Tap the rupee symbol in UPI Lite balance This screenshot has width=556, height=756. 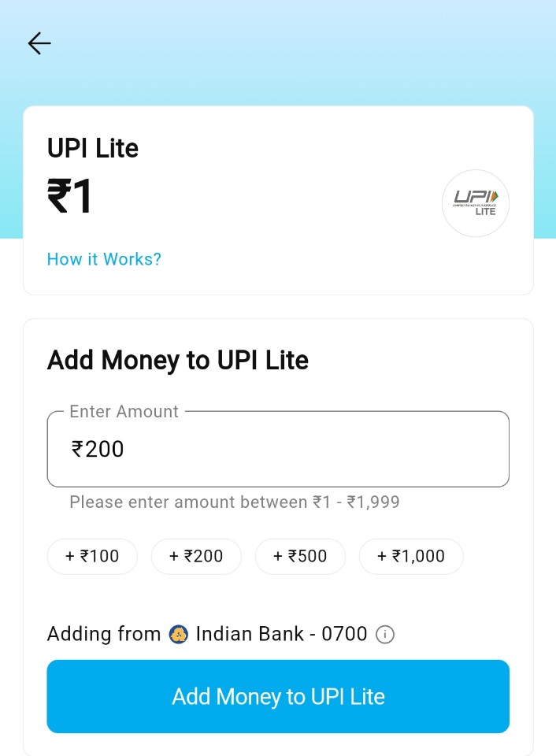point(59,196)
